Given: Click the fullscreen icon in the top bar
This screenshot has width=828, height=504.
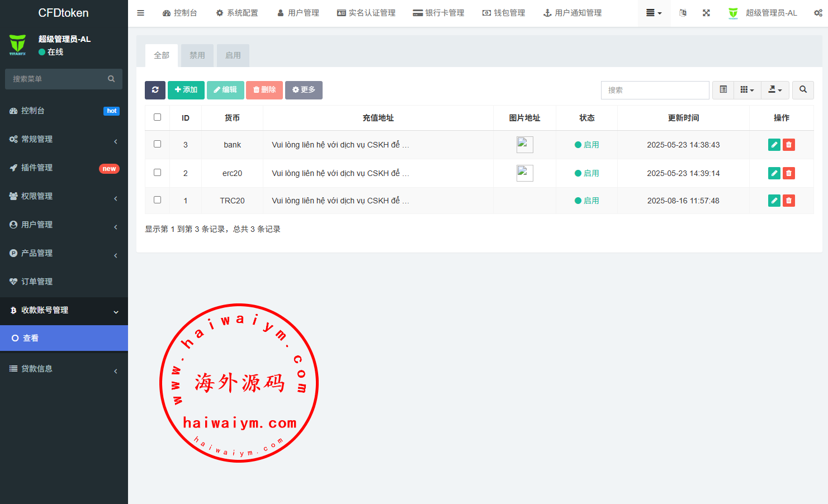Looking at the screenshot, I should pyautogui.click(x=706, y=13).
